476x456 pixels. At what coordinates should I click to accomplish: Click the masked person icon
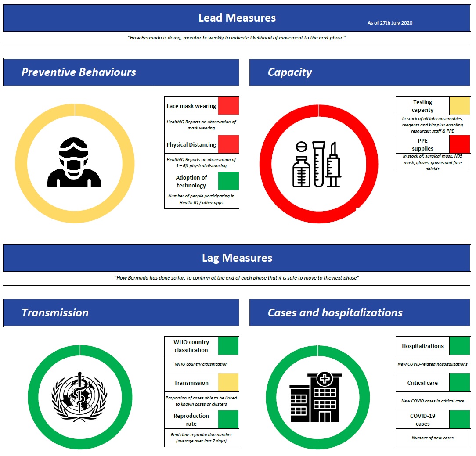[74, 163]
